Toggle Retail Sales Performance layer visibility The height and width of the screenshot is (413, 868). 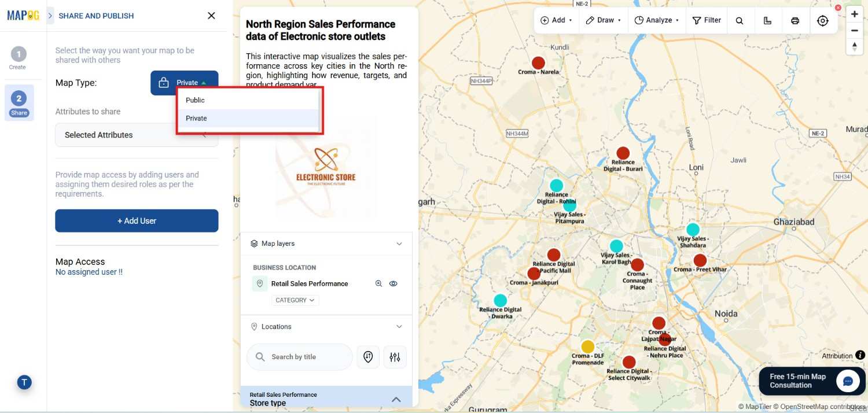tap(393, 283)
